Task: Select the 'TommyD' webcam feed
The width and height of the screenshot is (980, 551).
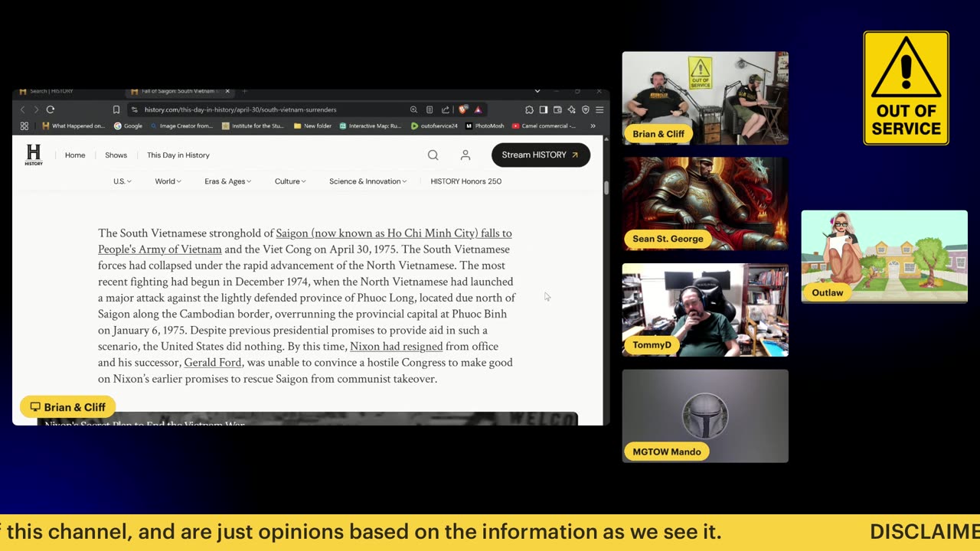Action: pos(705,310)
